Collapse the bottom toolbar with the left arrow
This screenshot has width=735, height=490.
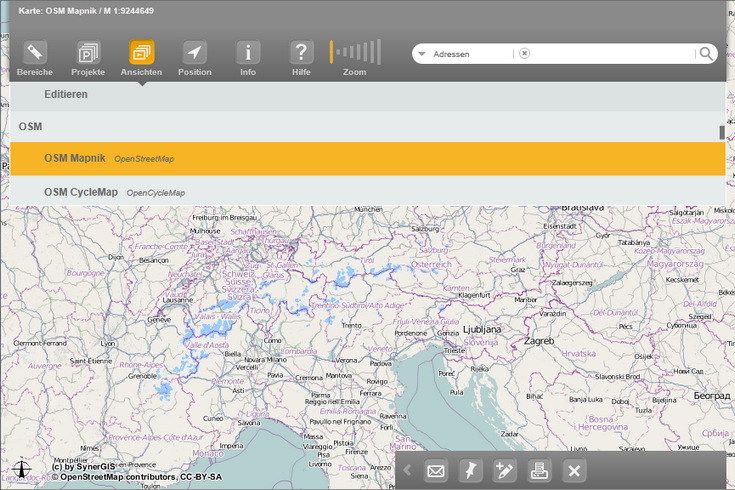pos(407,470)
